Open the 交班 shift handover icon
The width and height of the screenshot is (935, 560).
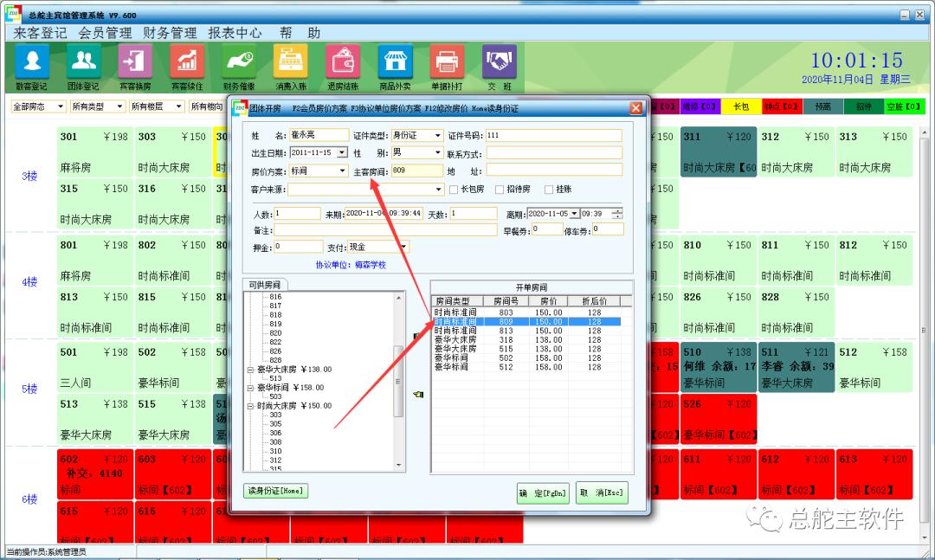(499, 61)
